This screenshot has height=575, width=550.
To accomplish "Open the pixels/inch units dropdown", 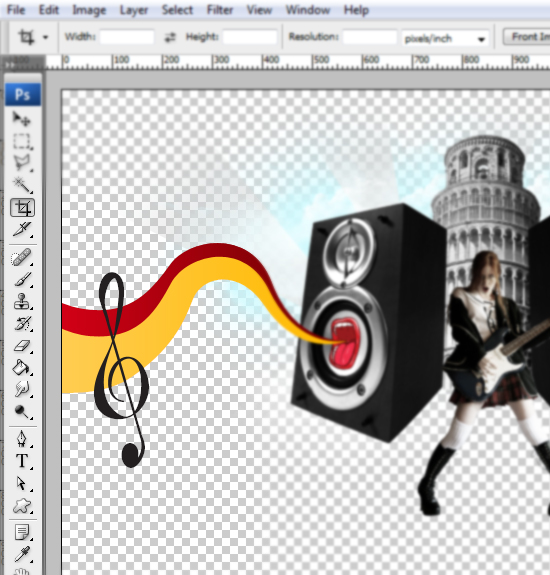I will point(445,38).
